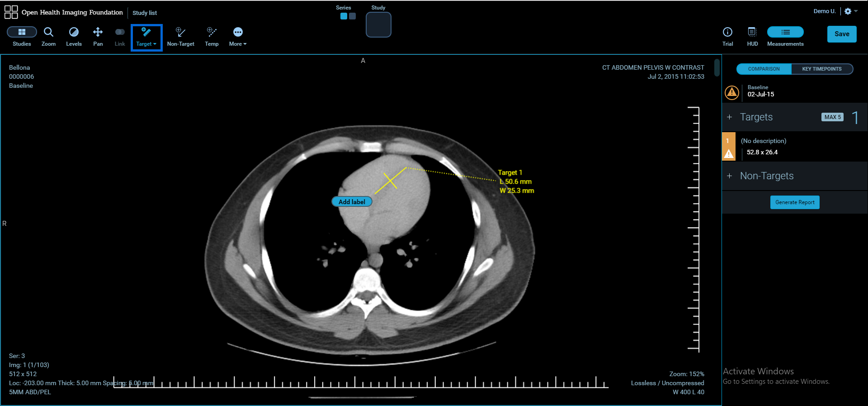Open the settings gear dropdown
The image size is (868, 406).
pos(850,11)
